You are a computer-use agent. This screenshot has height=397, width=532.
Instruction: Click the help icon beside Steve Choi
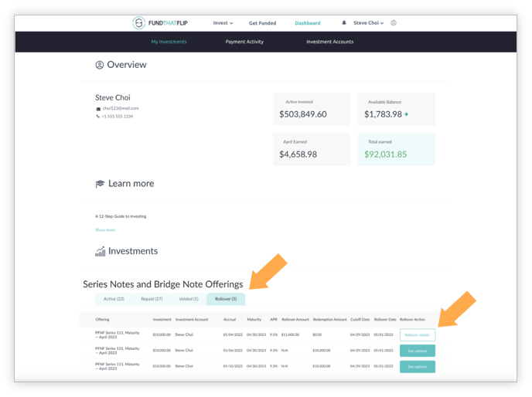tap(394, 23)
